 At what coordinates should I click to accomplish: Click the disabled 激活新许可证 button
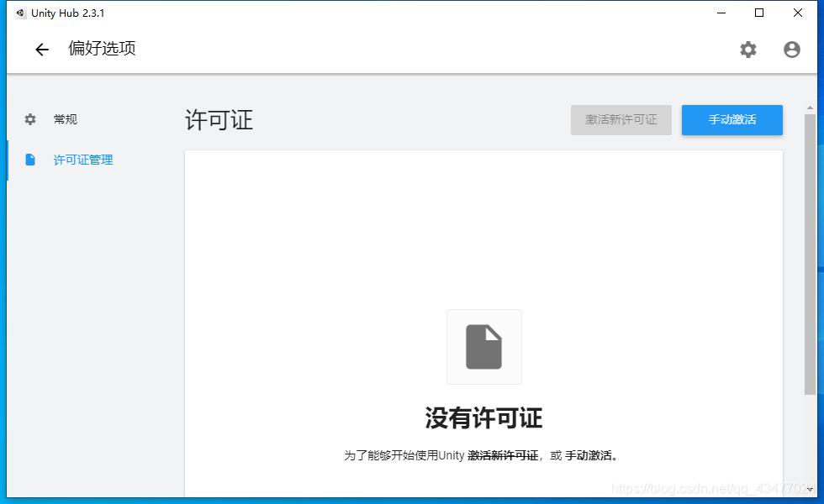click(621, 120)
